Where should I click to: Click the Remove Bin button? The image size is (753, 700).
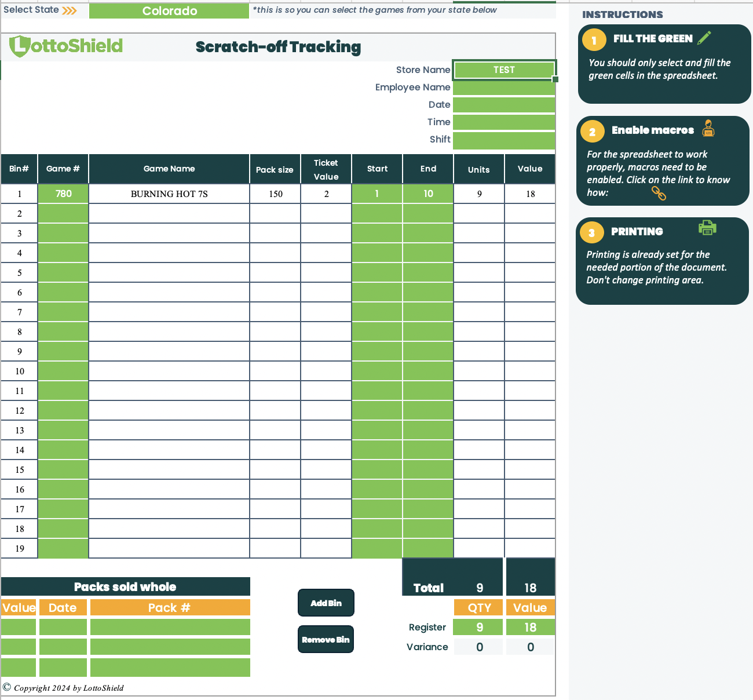point(326,639)
